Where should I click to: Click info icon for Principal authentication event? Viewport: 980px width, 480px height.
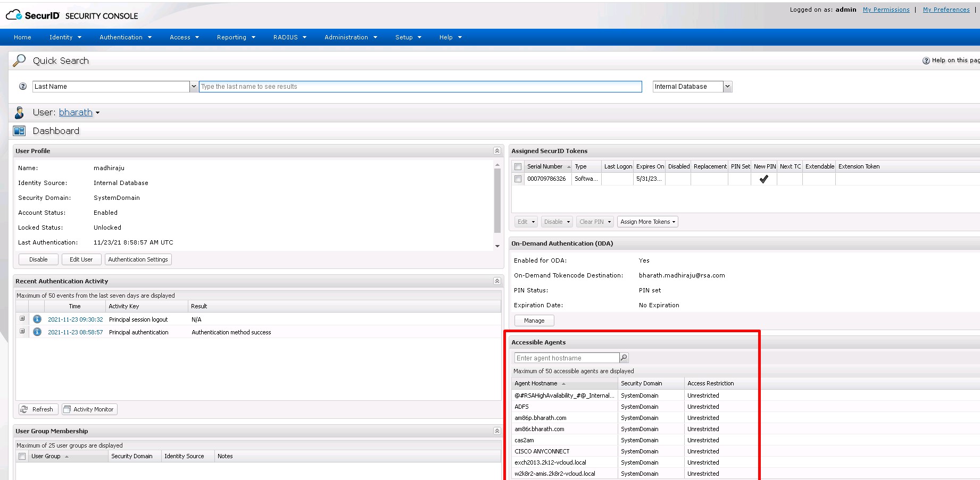pyautogui.click(x=37, y=332)
